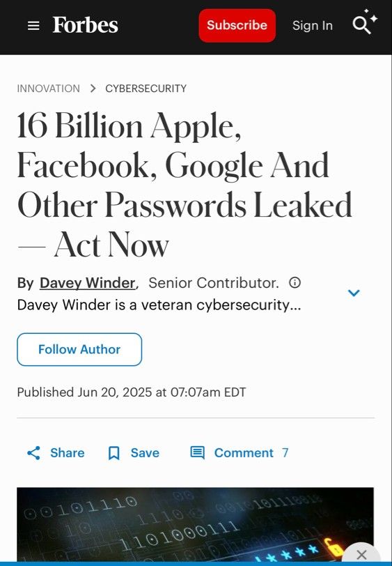Open the AI search icon

365,22
